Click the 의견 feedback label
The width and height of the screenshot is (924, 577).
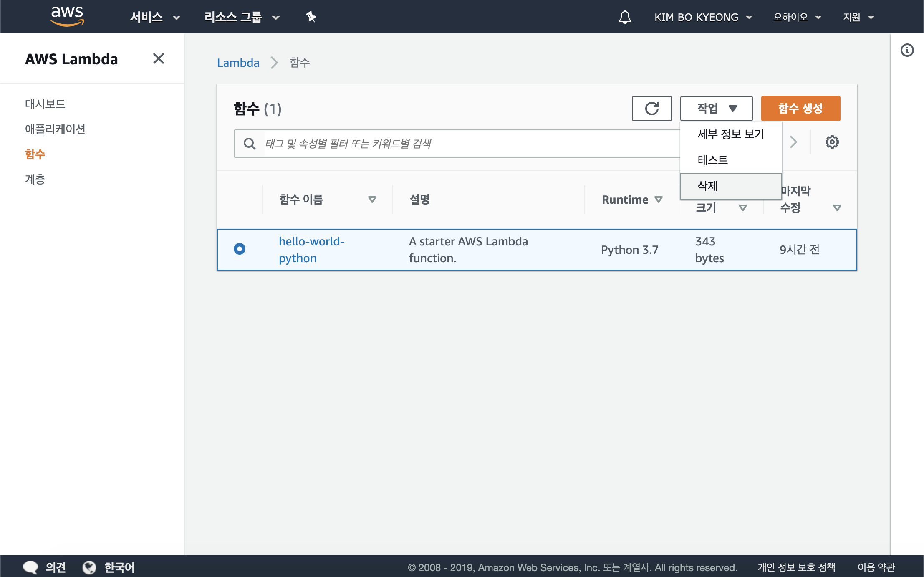click(56, 567)
